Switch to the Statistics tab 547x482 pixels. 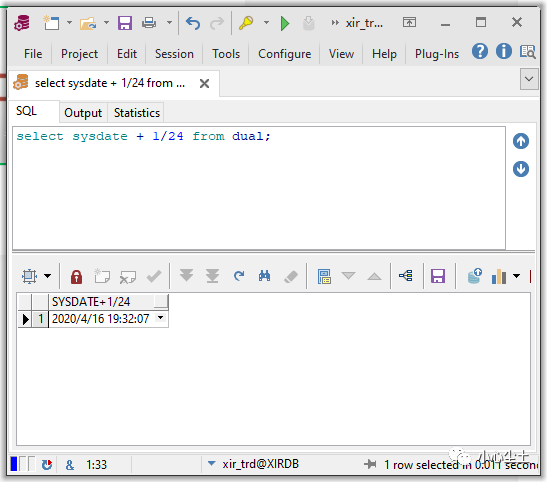(137, 113)
